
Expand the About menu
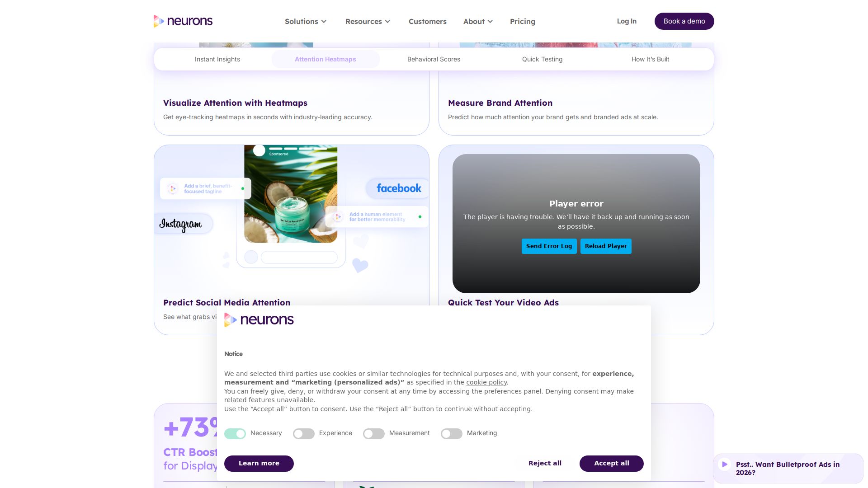[x=478, y=21]
